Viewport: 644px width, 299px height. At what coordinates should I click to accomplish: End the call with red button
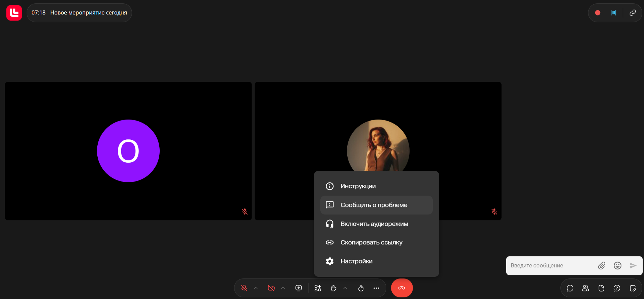pos(401,288)
